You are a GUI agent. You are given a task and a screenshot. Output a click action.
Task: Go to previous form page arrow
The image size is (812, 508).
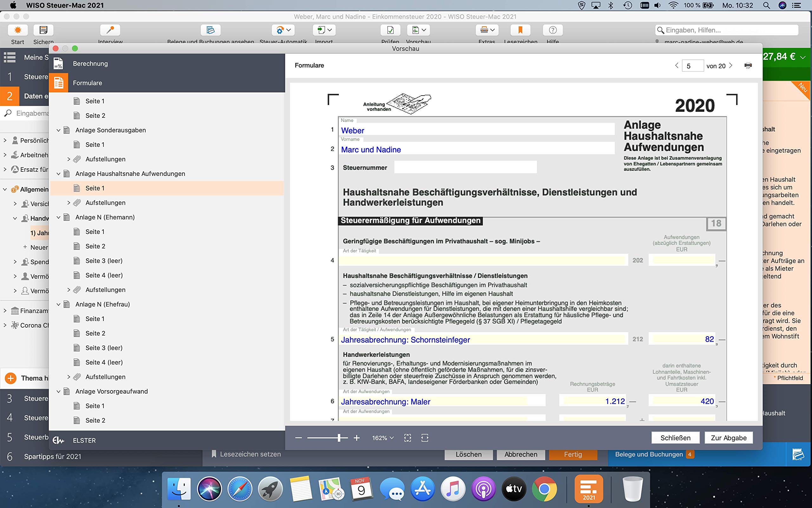(677, 65)
